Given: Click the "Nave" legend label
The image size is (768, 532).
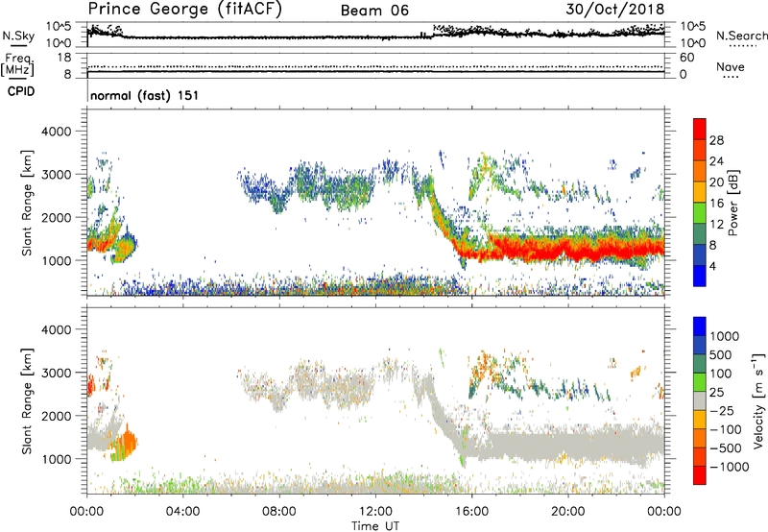Looking at the screenshot, I should click(731, 67).
